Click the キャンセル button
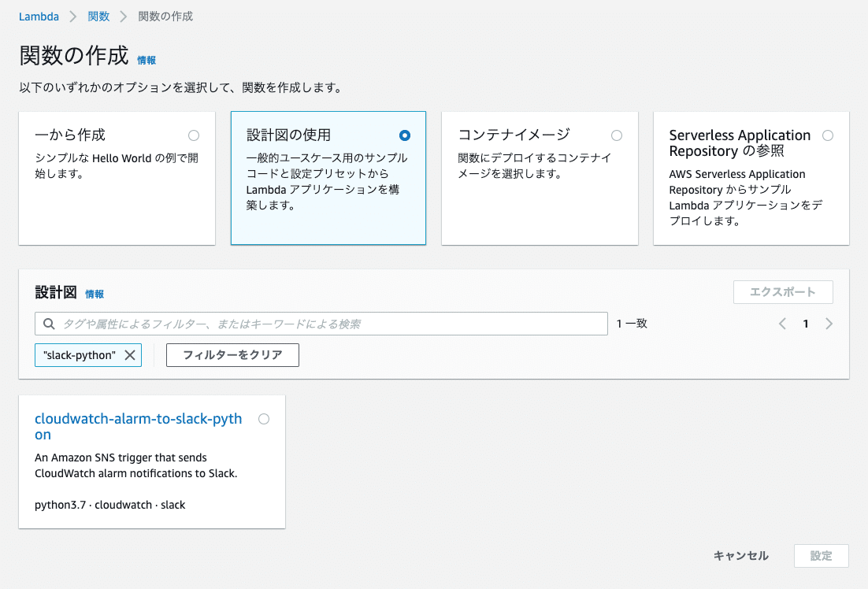Viewport: 868px width, 589px height. [740, 555]
